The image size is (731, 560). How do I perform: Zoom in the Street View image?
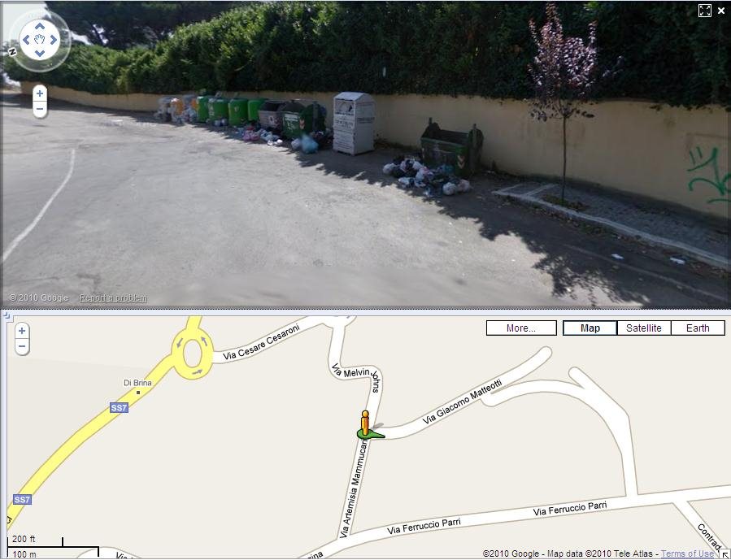(x=40, y=93)
